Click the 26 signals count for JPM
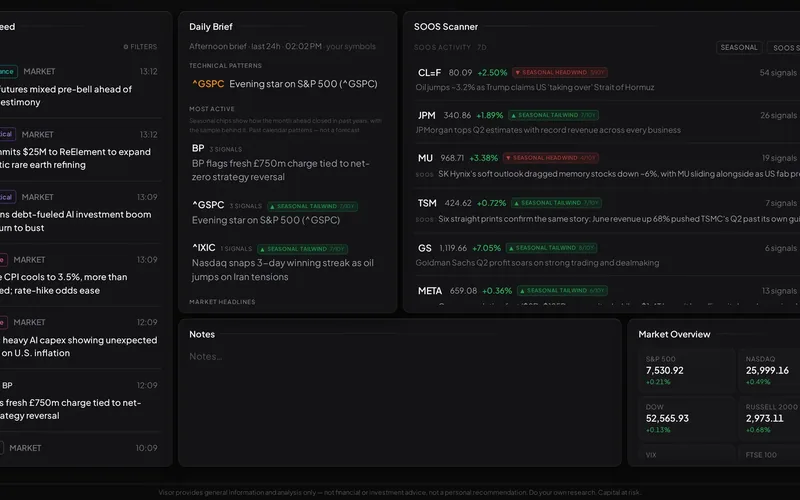The image size is (800, 500). [x=778, y=115]
